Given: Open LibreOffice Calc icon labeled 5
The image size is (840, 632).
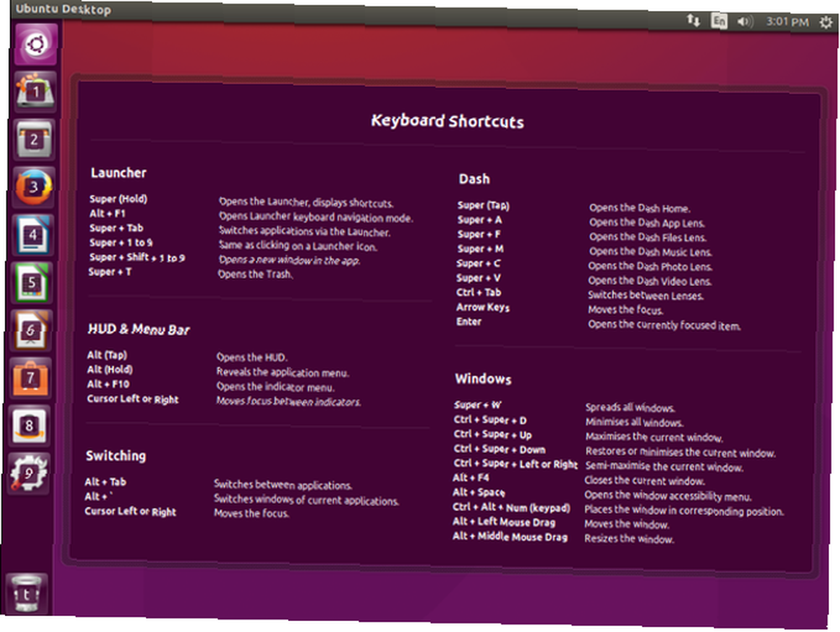Looking at the screenshot, I should [x=32, y=282].
